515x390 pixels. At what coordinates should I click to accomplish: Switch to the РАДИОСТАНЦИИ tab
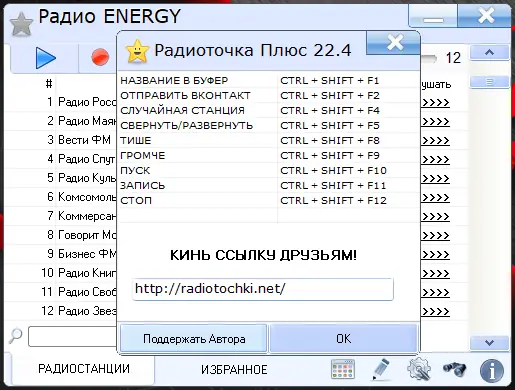click(84, 369)
